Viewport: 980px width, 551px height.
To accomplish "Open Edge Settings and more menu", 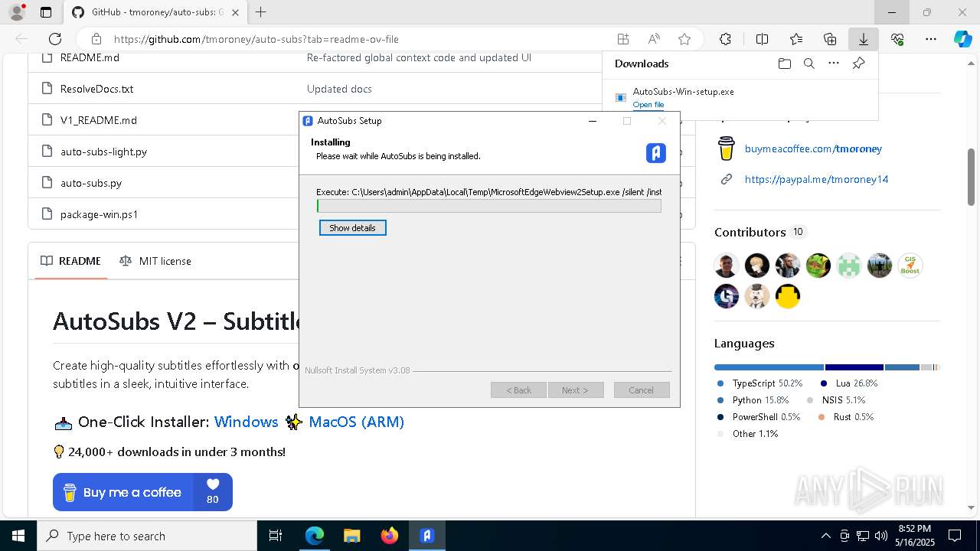I will (x=931, y=39).
